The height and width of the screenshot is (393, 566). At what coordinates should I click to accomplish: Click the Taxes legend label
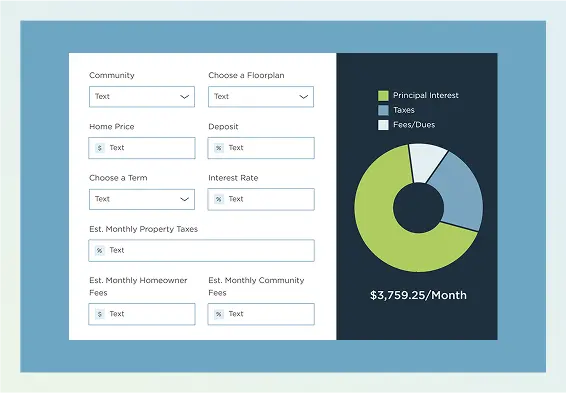(x=404, y=110)
